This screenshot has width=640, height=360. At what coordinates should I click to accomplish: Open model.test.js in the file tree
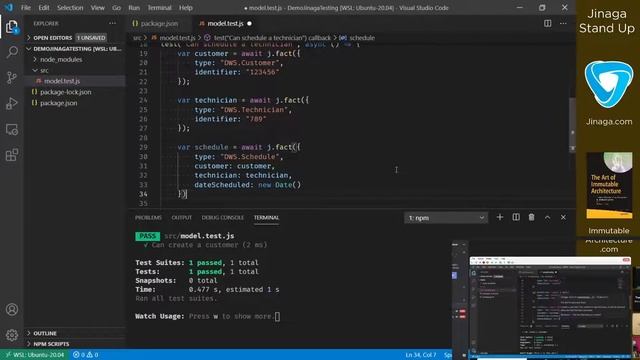(62, 81)
